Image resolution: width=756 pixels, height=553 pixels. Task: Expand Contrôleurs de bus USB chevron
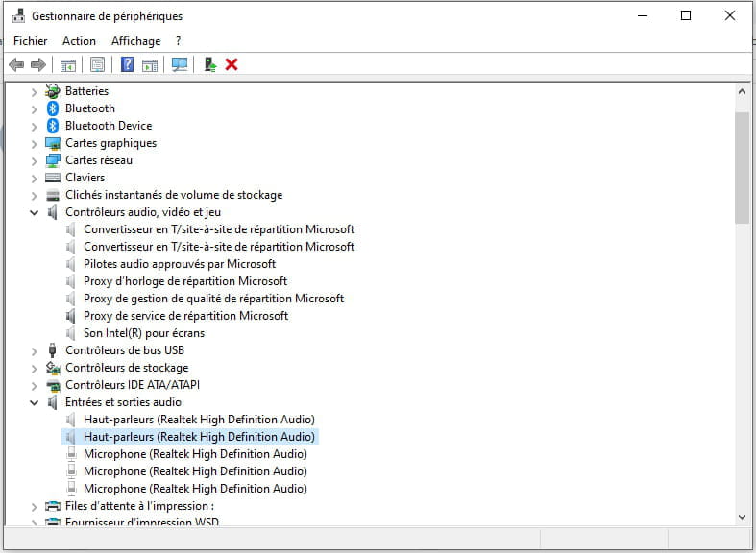34,351
